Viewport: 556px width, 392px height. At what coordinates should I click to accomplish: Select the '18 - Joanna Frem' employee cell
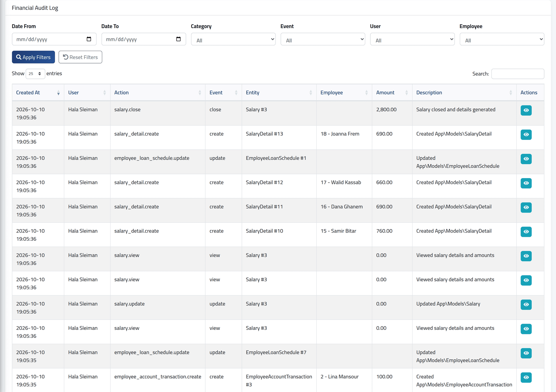pos(344,137)
